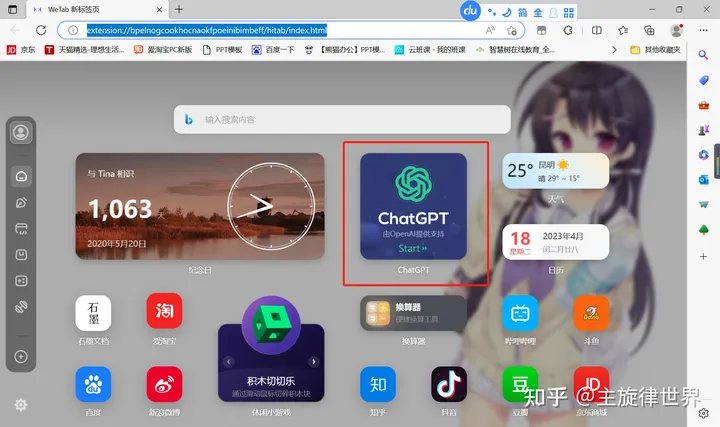Open the 云班课 bookmark
This screenshot has width=720, height=427.
pos(430,50)
